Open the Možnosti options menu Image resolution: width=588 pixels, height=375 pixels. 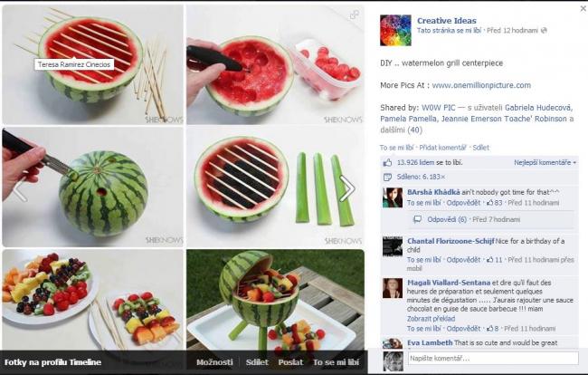214,362
